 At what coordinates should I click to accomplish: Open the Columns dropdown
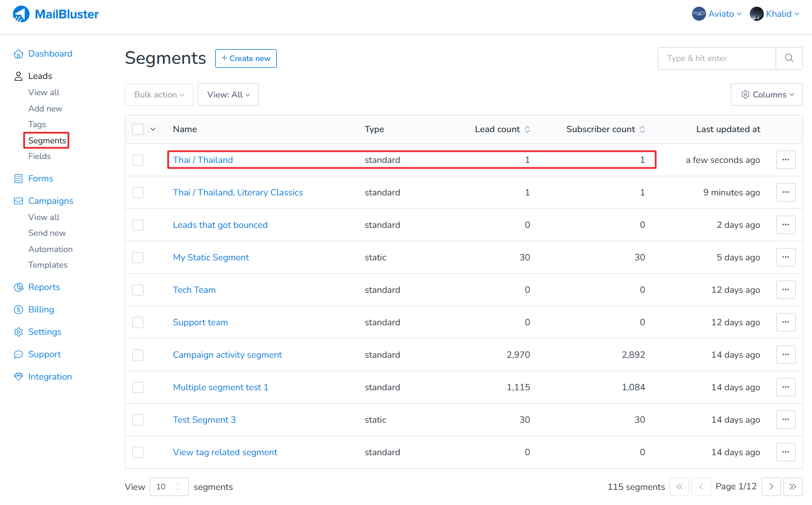(x=767, y=95)
